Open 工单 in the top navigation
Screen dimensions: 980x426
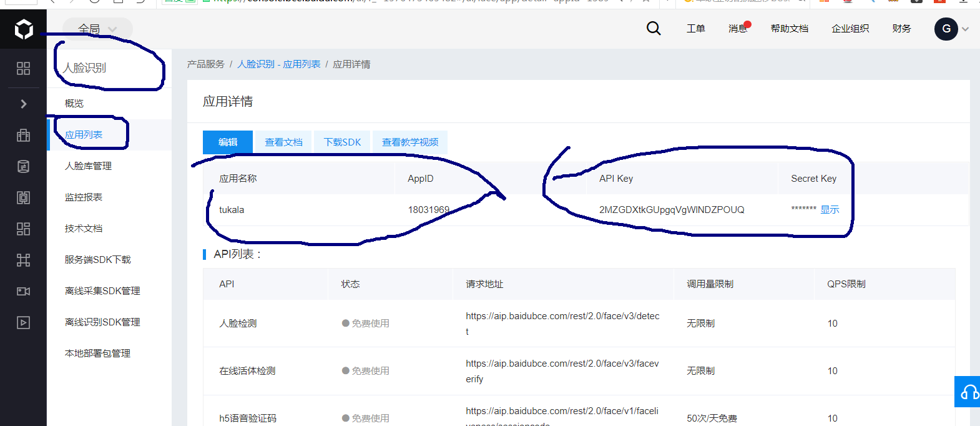pyautogui.click(x=696, y=28)
